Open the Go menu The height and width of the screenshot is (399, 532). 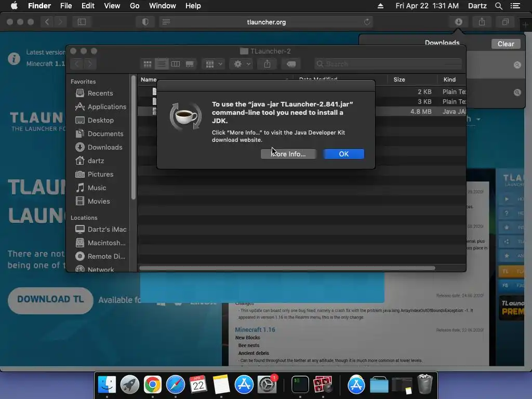point(135,6)
